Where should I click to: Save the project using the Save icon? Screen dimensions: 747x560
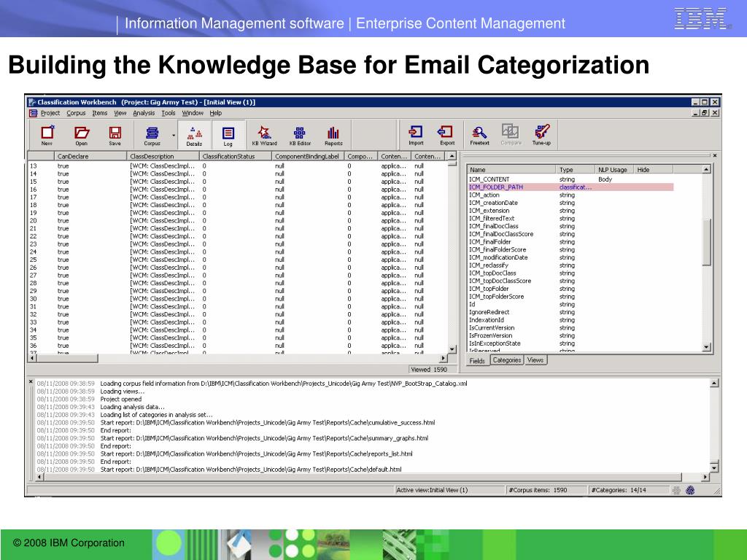pyautogui.click(x=115, y=135)
